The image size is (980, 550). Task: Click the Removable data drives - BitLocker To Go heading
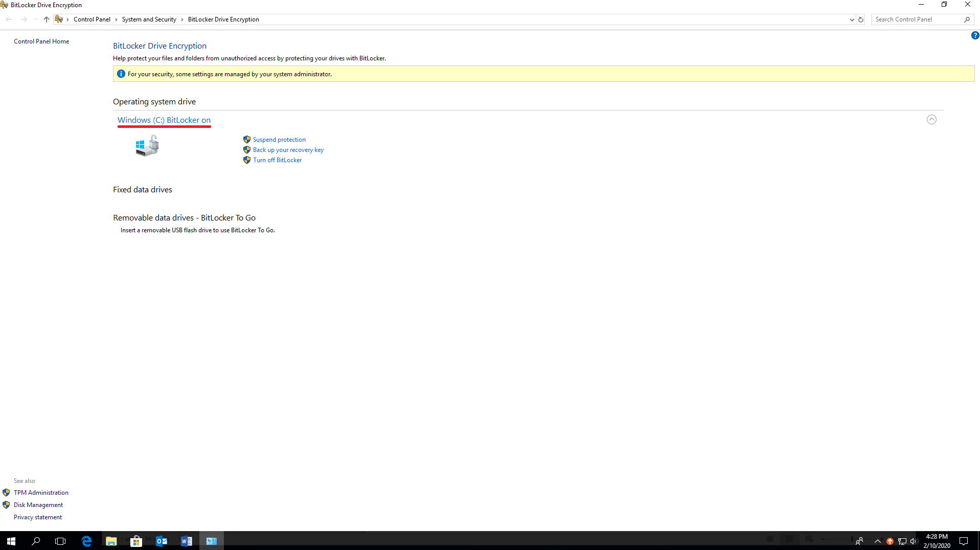point(184,217)
